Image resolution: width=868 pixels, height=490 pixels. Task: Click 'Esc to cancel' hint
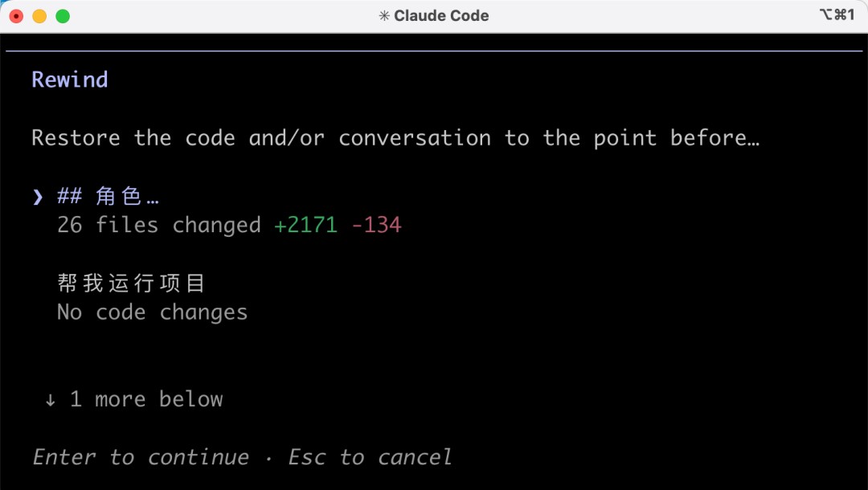click(370, 457)
